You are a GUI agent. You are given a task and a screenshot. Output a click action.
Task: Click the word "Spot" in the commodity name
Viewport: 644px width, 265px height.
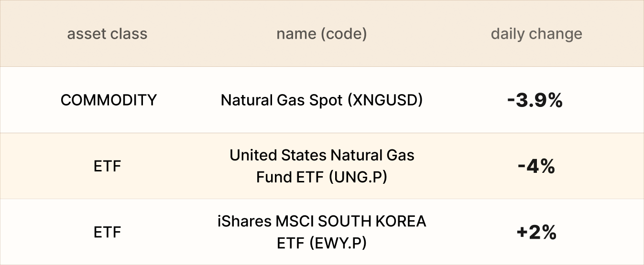point(327,100)
